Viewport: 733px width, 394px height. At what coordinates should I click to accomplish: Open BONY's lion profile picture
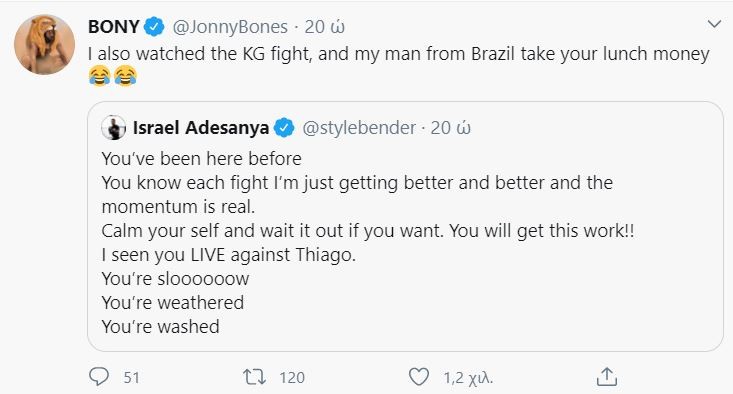[x=44, y=44]
